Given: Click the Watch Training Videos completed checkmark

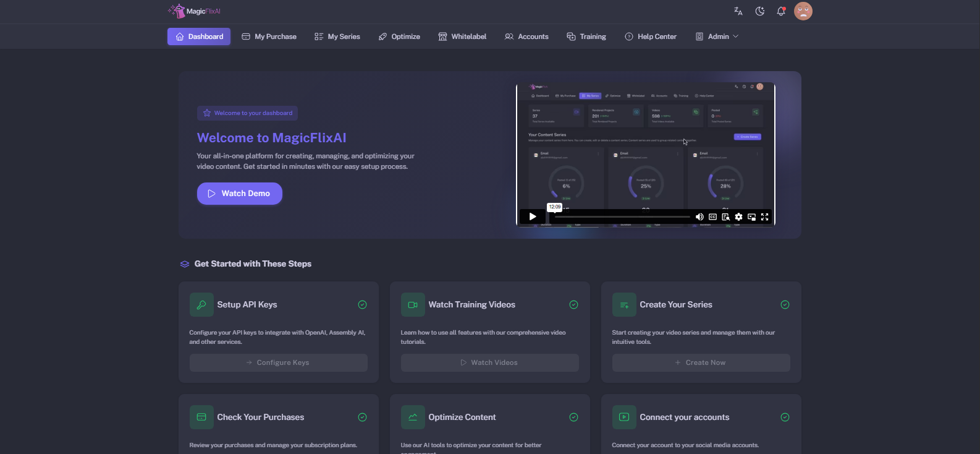Looking at the screenshot, I should [574, 305].
